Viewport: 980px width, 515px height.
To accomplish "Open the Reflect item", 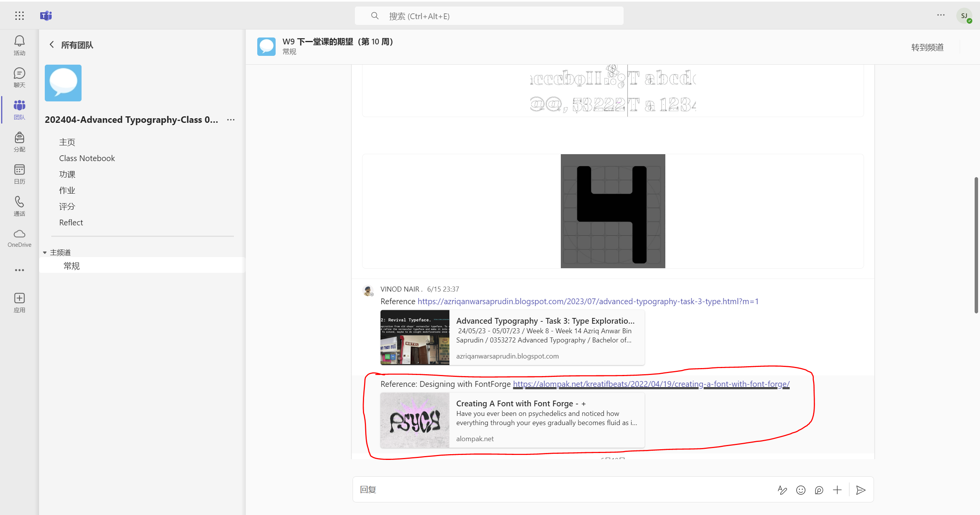I will [71, 223].
